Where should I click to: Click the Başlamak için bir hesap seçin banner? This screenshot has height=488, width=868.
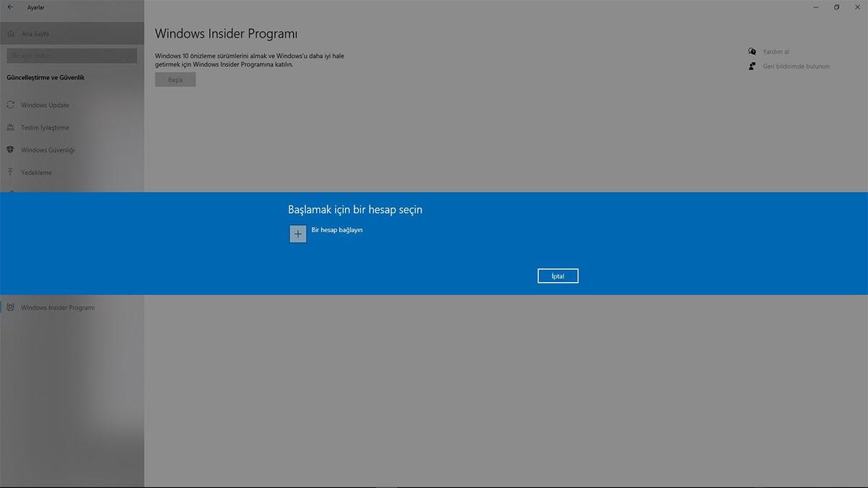click(355, 209)
